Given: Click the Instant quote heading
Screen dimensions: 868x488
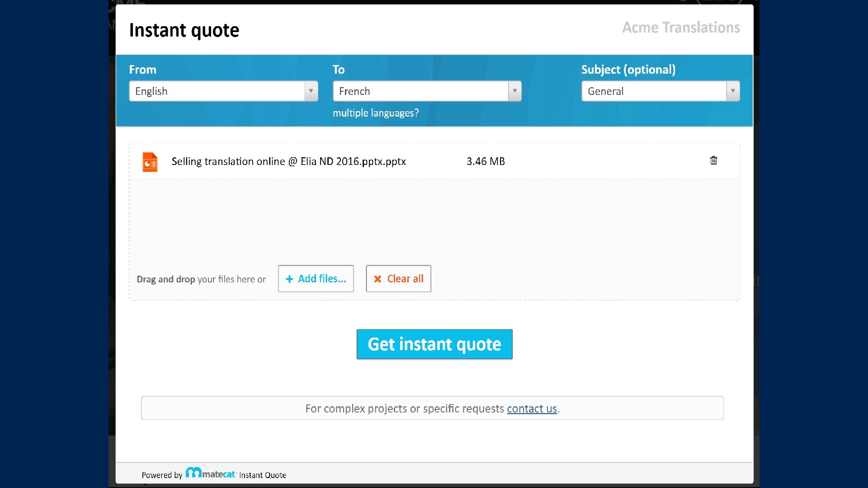Looking at the screenshot, I should point(184,30).
